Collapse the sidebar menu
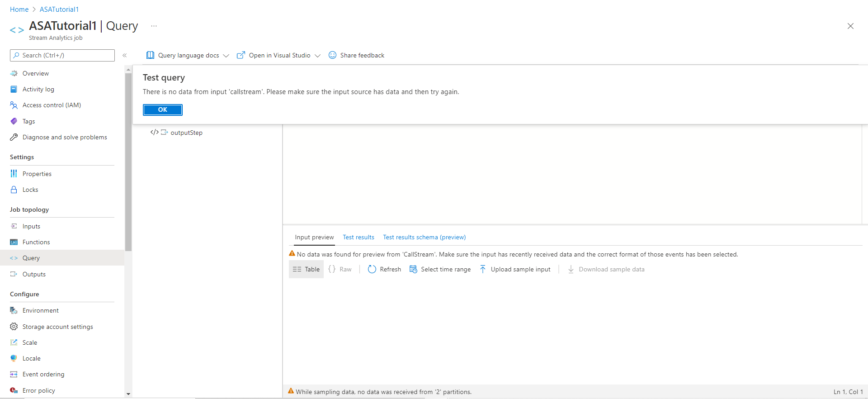868x399 pixels. pos(124,55)
